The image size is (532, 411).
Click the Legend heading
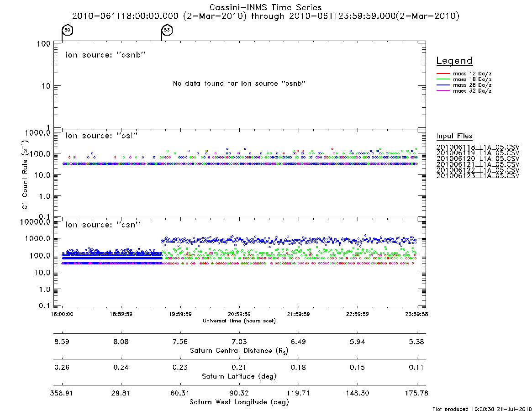pos(454,61)
